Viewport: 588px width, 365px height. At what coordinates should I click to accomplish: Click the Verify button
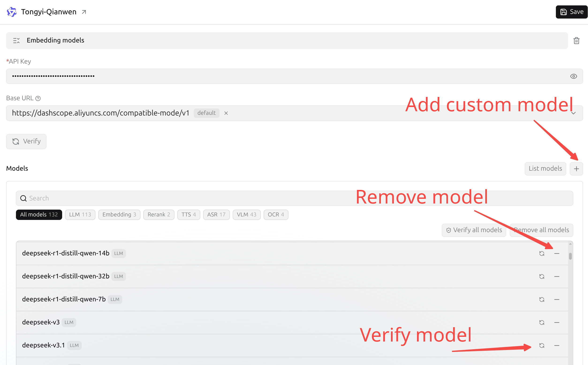26,142
